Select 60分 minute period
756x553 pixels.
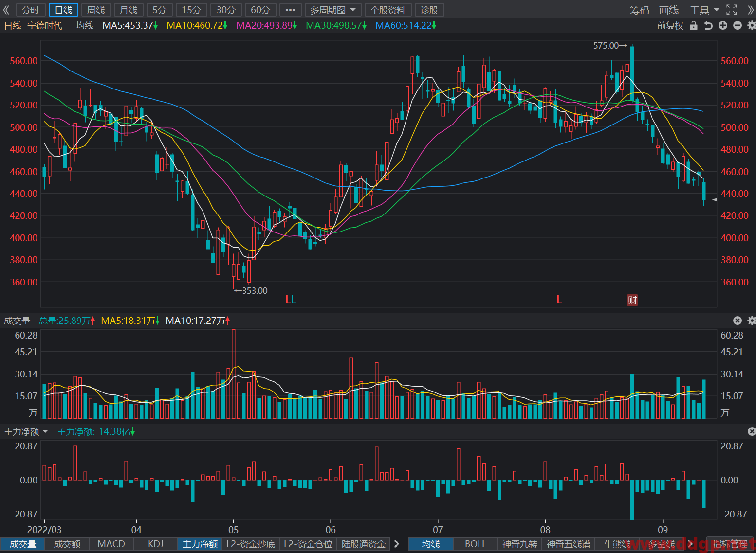[260, 10]
